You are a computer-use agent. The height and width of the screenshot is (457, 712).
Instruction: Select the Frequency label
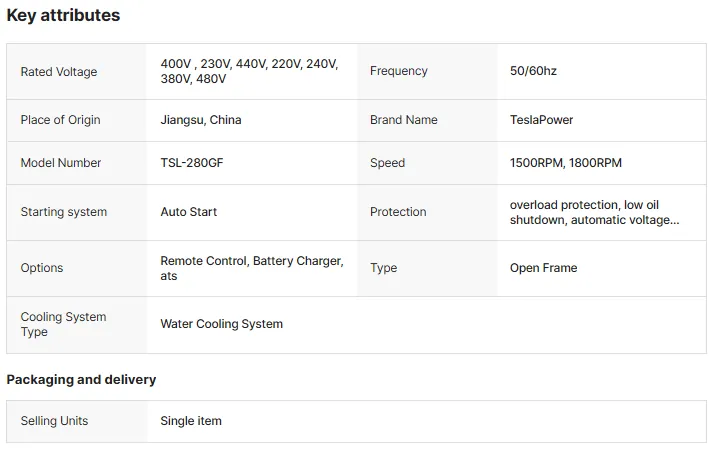(x=399, y=71)
